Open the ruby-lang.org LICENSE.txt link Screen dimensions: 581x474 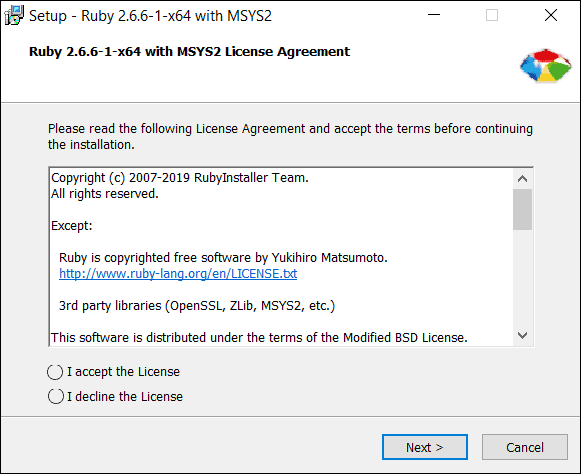pos(178,274)
